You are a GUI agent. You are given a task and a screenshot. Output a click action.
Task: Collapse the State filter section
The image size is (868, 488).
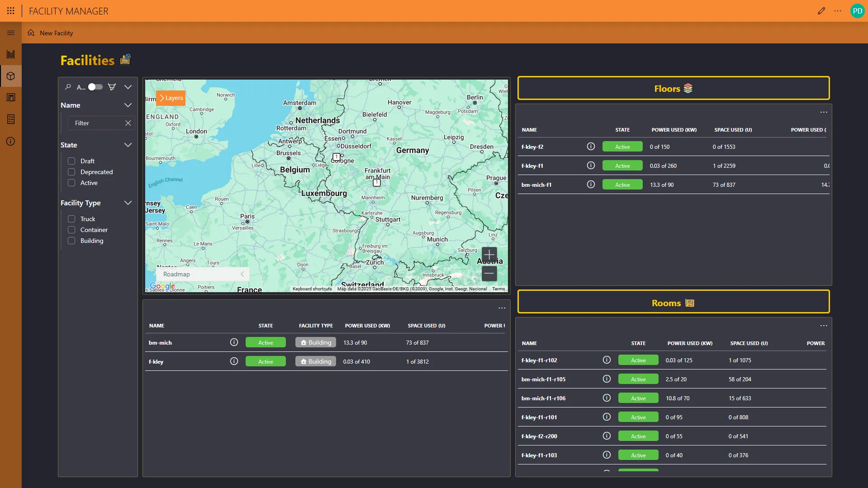(x=128, y=145)
